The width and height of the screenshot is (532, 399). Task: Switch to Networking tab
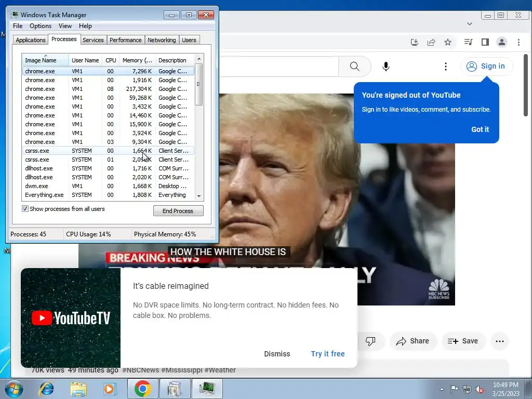click(x=162, y=40)
